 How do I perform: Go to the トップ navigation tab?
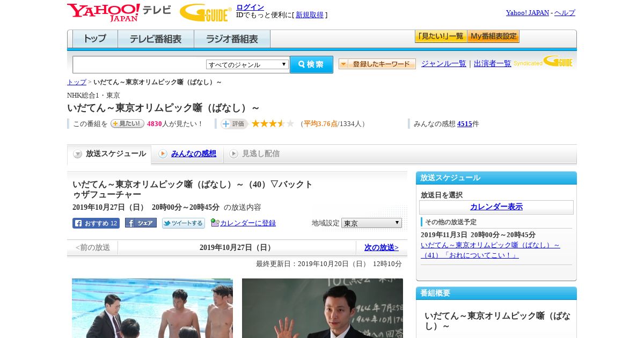[x=95, y=39]
